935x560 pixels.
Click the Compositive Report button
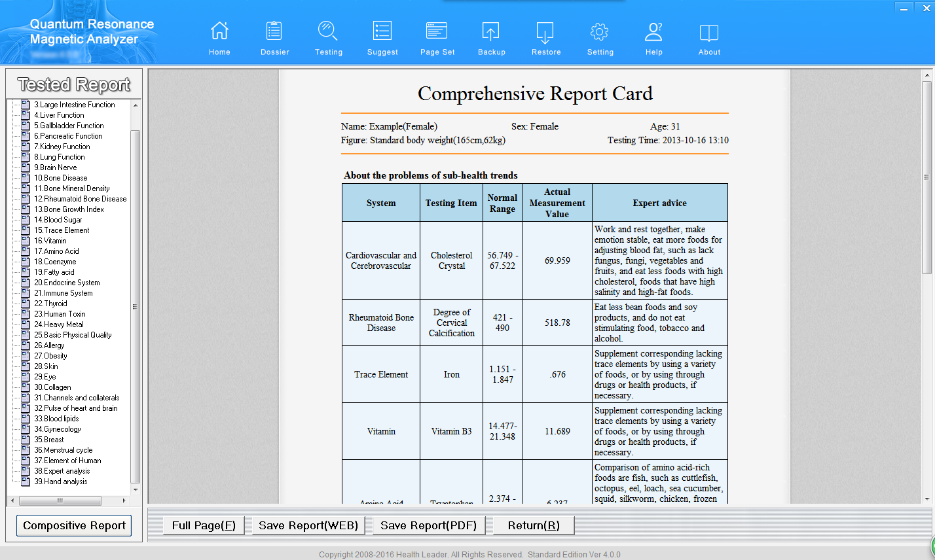pyautogui.click(x=74, y=525)
